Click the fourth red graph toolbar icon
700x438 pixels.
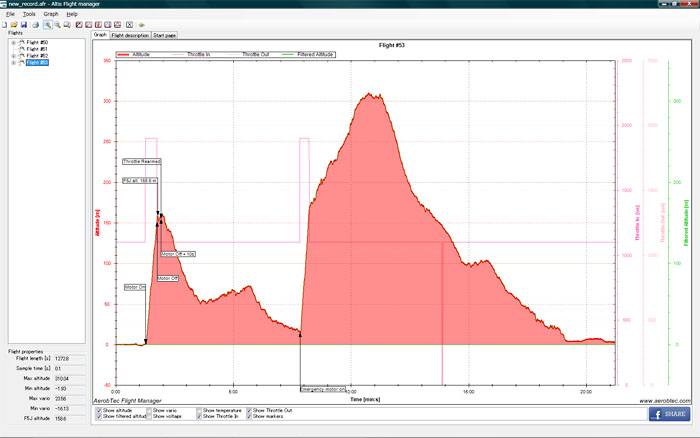pos(108,25)
